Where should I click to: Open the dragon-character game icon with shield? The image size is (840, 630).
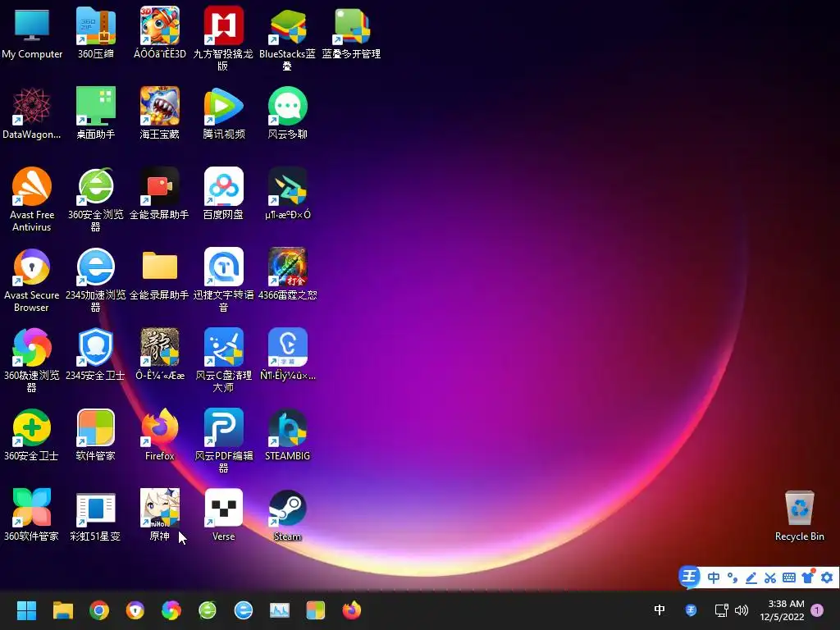[159, 354]
